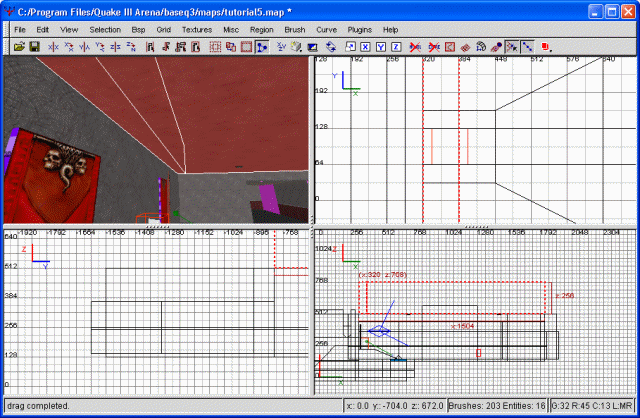Click the blue camera marker in XZ view
The width and height of the screenshot is (640, 418).
click(x=379, y=331)
